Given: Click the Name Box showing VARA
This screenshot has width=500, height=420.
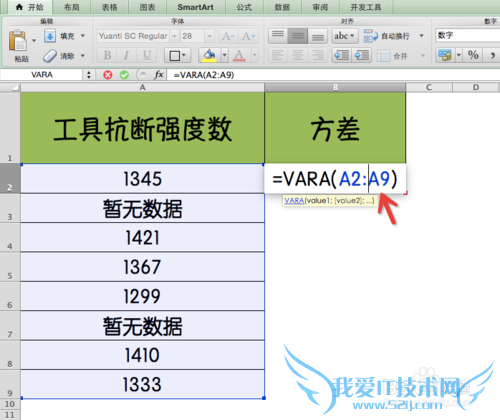Looking at the screenshot, I should pos(42,75).
